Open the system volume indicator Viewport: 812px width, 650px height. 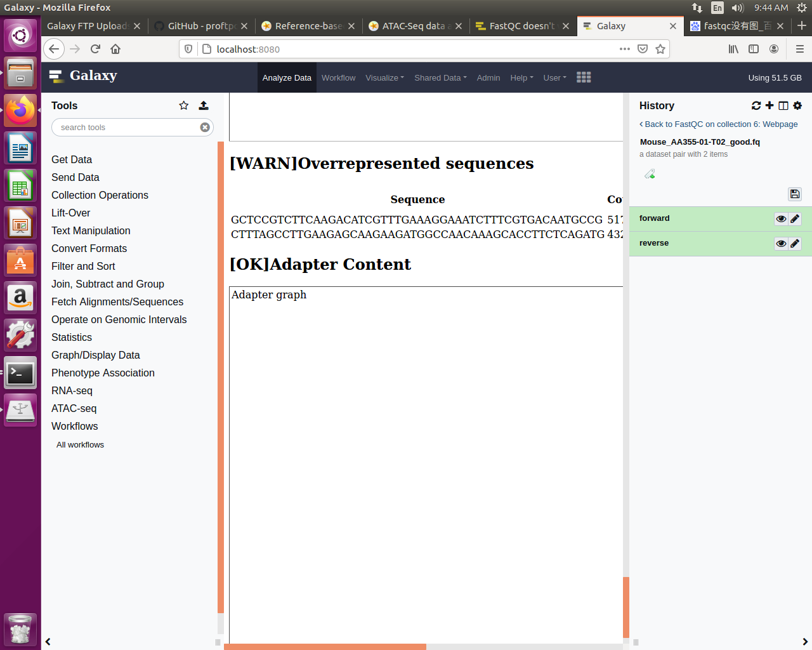tap(737, 8)
